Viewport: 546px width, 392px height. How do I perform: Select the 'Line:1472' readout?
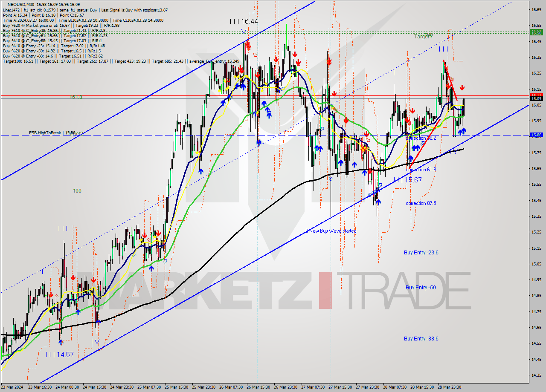11,10
